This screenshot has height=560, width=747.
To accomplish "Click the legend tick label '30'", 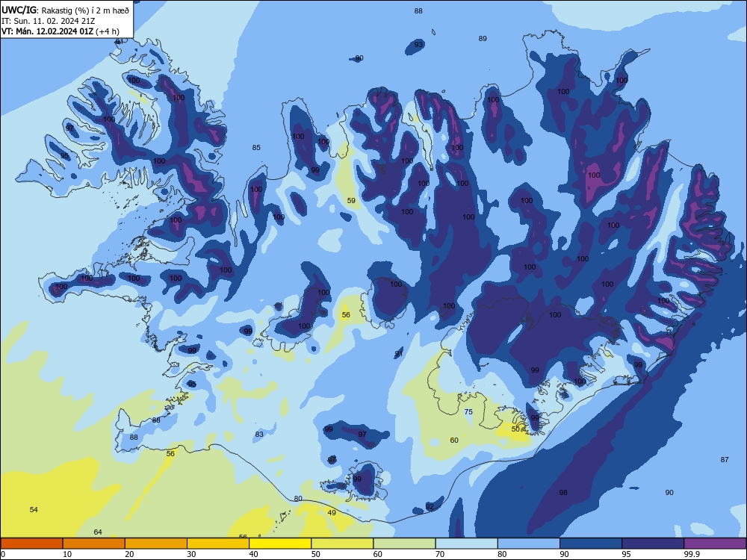I will pyautogui.click(x=191, y=554).
